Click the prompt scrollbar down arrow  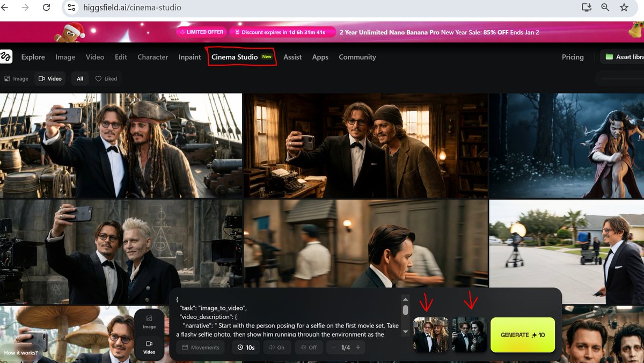pyautogui.click(x=406, y=333)
